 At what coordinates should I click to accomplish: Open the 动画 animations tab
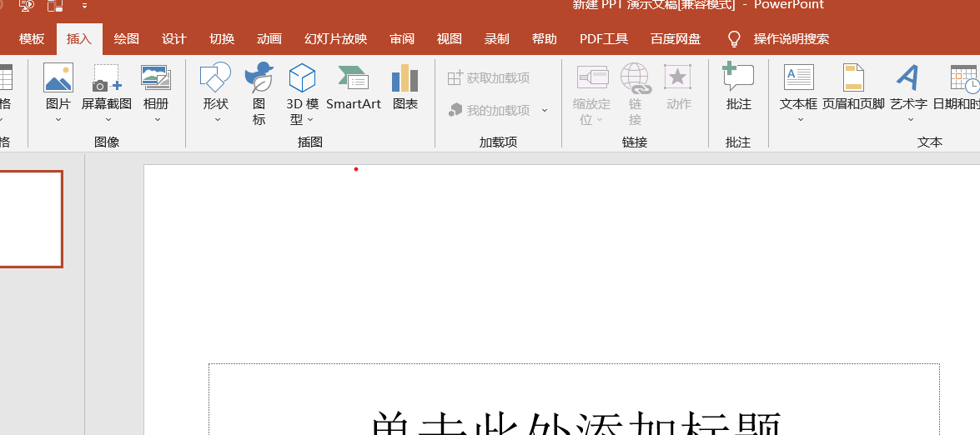pyautogui.click(x=269, y=39)
